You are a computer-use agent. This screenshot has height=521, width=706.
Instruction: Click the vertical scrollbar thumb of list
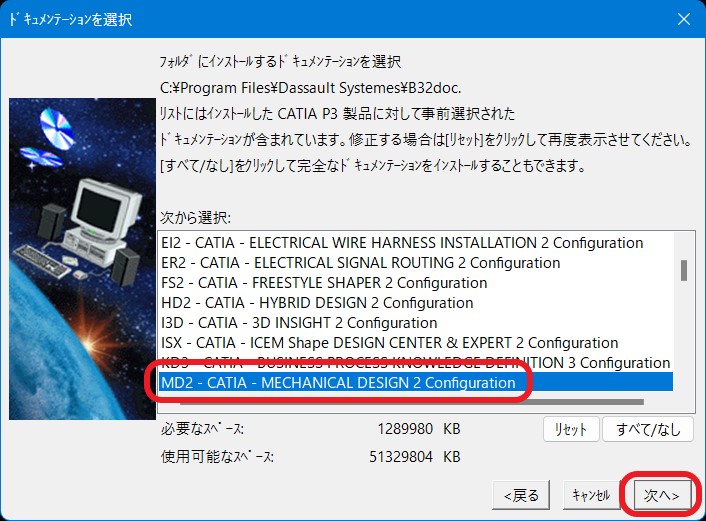pyautogui.click(x=684, y=270)
